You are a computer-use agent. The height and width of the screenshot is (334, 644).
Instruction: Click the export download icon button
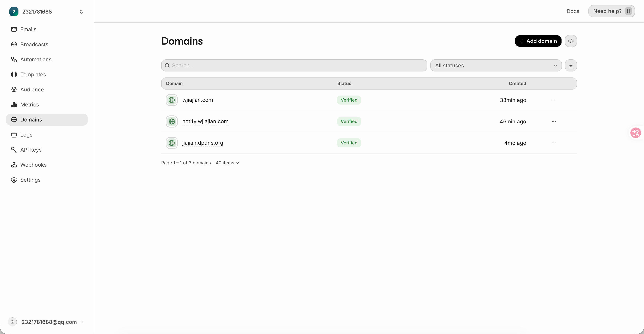[x=571, y=65]
